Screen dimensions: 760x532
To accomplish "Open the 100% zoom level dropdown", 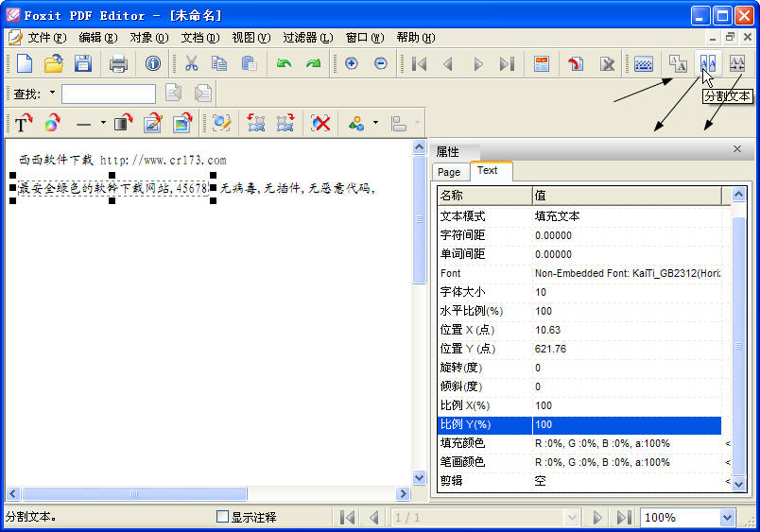I will tap(727, 518).
